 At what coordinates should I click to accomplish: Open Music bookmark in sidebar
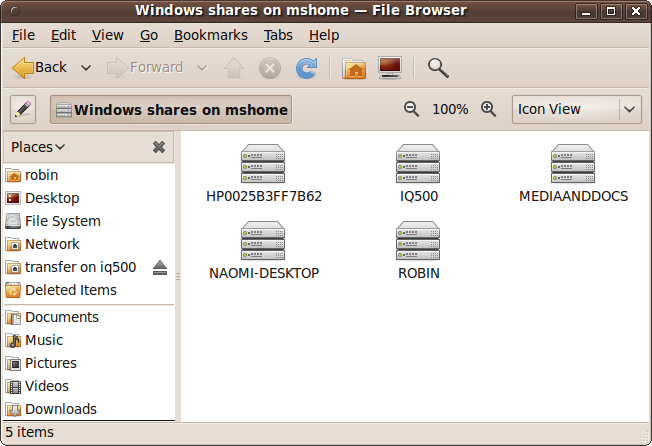[89, 340]
